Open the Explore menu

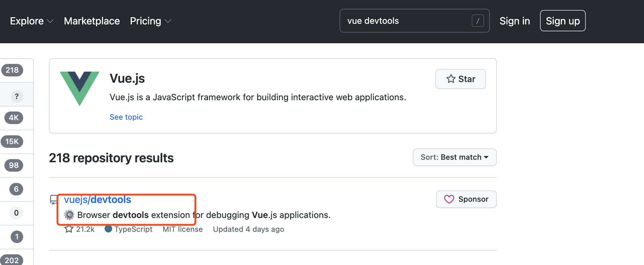pos(32,21)
